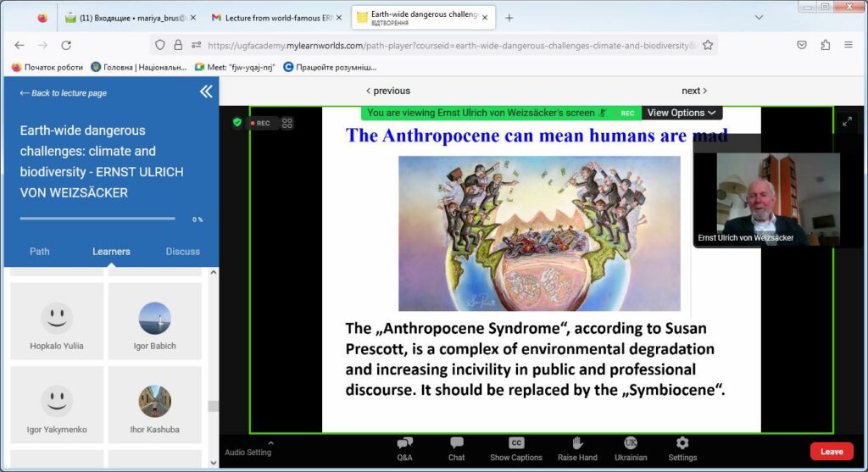Select Ukrainian interpretation language icon
This screenshot has height=472, width=868.
pos(631,443)
